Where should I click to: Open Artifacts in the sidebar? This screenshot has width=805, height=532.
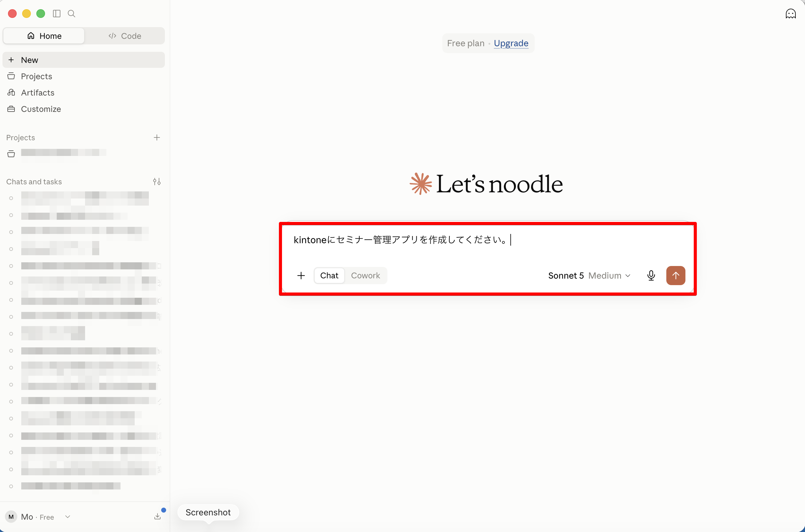(84, 93)
